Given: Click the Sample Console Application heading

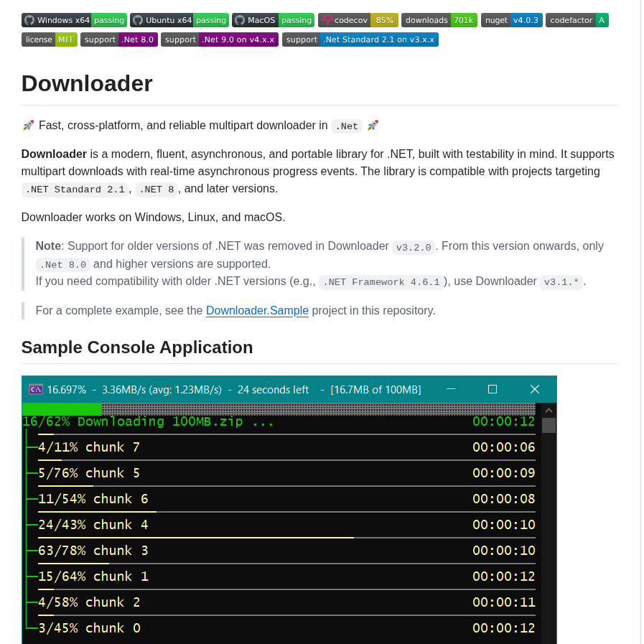Looking at the screenshot, I should pos(137,347).
